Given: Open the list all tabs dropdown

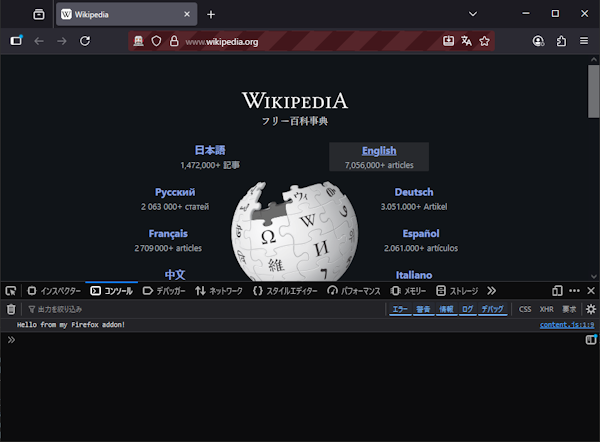Looking at the screenshot, I should click(x=472, y=14).
